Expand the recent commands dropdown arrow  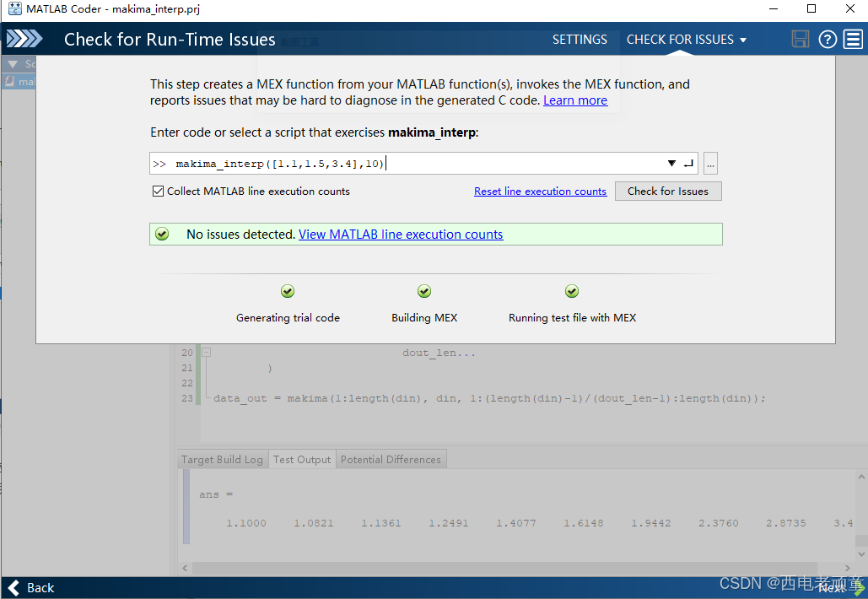coord(671,164)
